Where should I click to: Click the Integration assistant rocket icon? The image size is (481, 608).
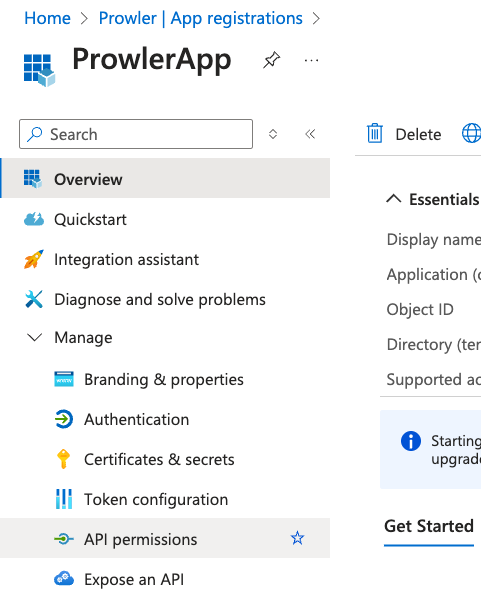coord(34,259)
